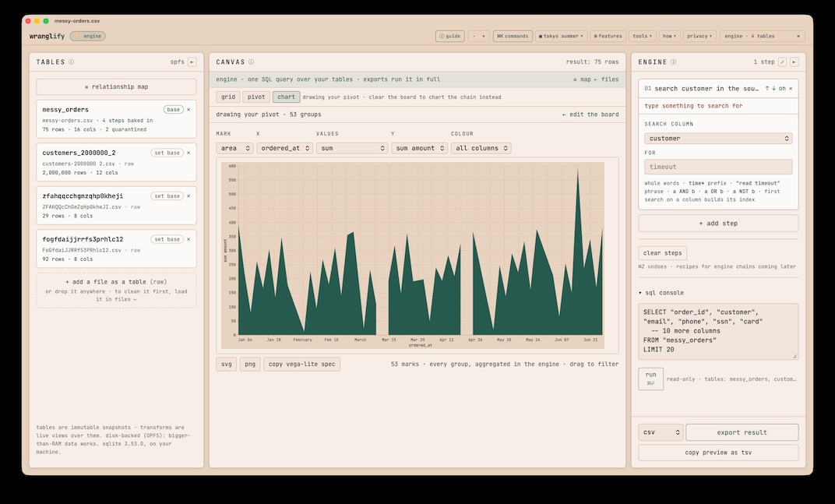Viewport: 835px width, 504px height.
Task: Collapse the Engine panel with arrow icon
Action: 794,62
